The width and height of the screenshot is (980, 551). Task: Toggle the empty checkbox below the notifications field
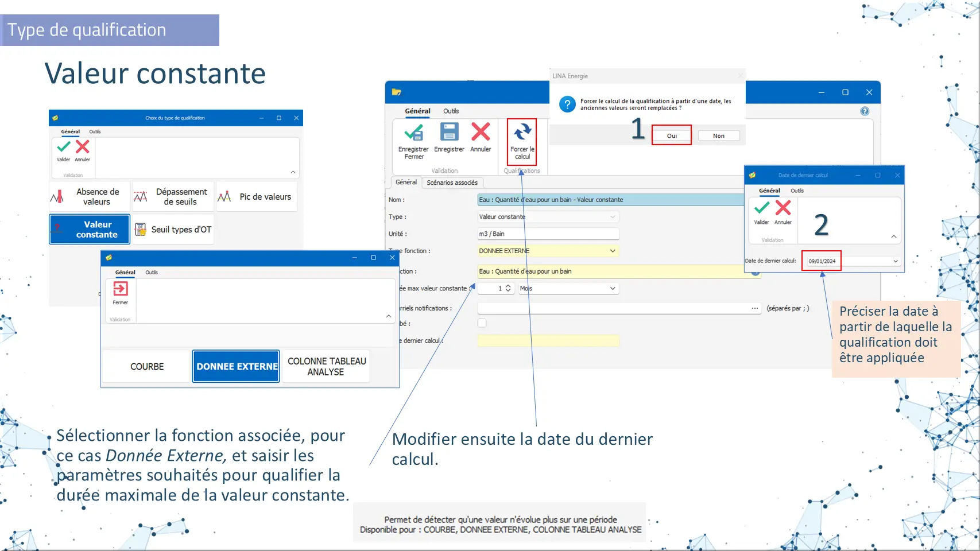click(x=482, y=323)
